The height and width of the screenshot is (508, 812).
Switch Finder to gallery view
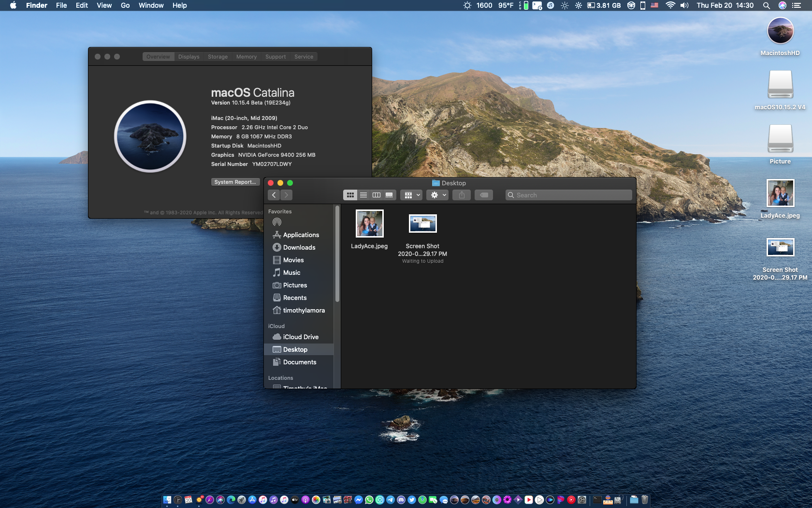(x=389, y=195)
